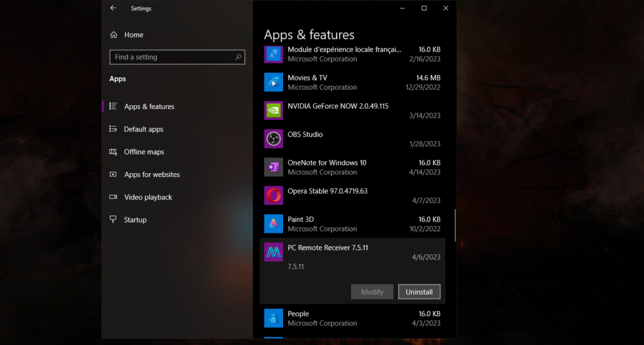The width and height of the screenshot is (644, 345).
Task: Click the 4/7/2023 install date
Action: coord(426,201)
